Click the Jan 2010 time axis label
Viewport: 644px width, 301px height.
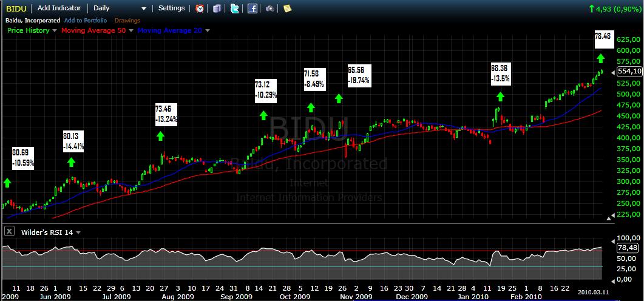click(x=473, y=297)
